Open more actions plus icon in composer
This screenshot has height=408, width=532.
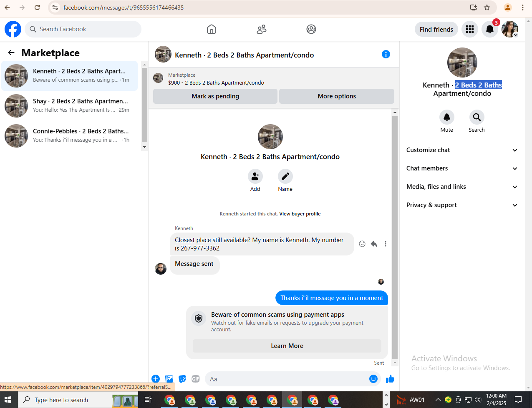(156, 379)
